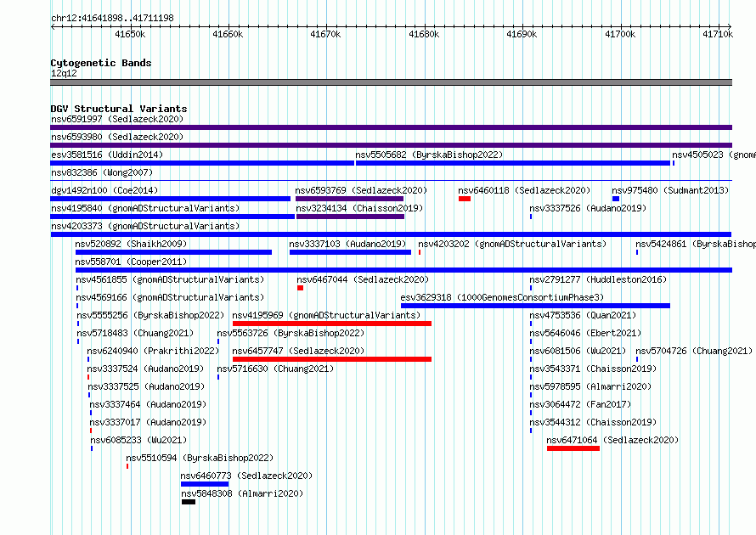Click red bar under nsv6460118
Viewport: 756px width, 535px height.
465,199
